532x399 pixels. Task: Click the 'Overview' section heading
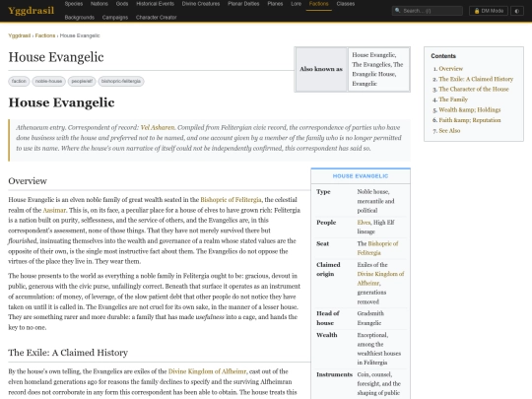28,181
